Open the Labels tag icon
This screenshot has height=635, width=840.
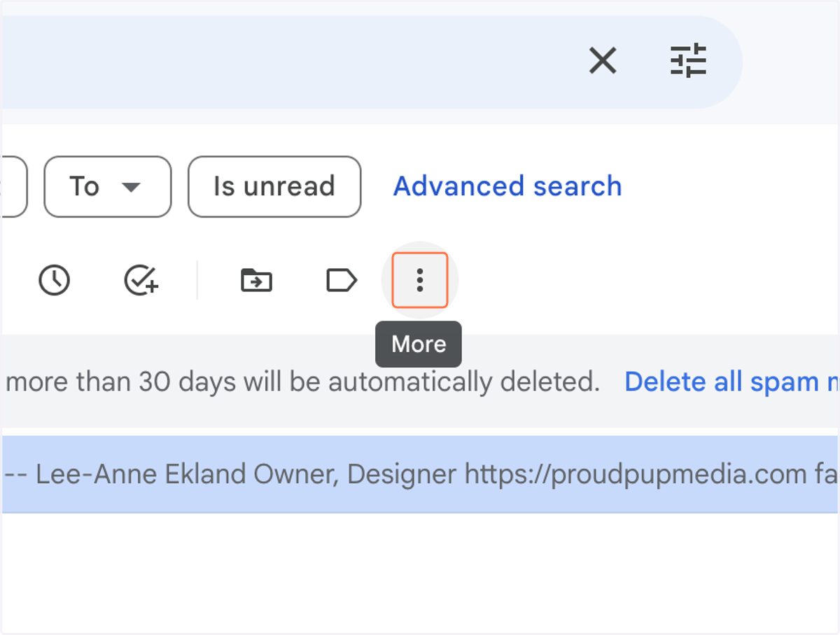point(342,280)
